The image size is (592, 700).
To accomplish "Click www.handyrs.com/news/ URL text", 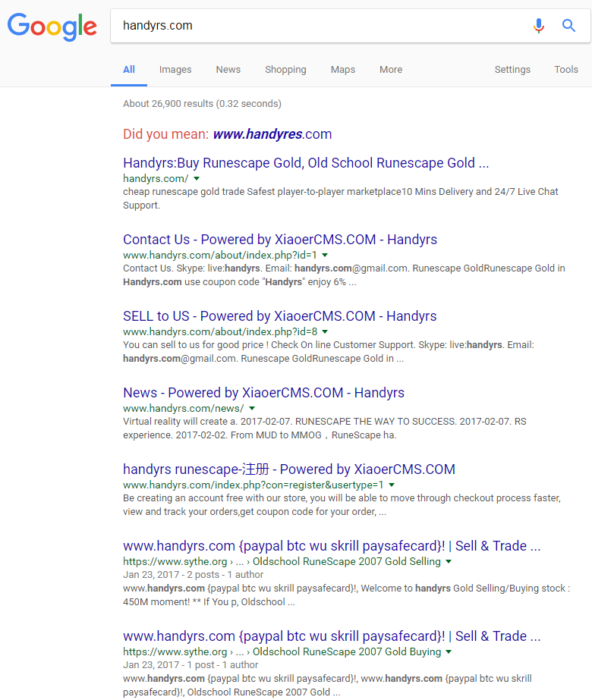I will click(183, 409).
